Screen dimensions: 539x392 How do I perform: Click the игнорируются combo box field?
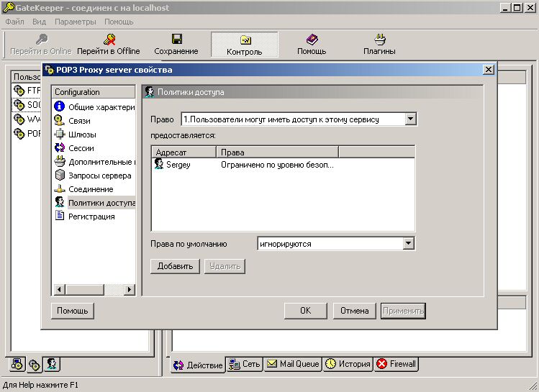(336, 244)
